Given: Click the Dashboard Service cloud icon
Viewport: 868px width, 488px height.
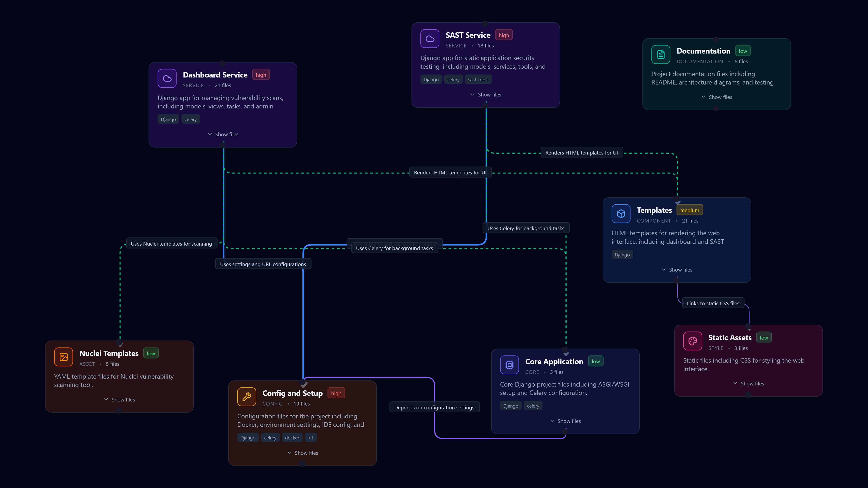Looking at the screenshot, I should tap(167, 78).
